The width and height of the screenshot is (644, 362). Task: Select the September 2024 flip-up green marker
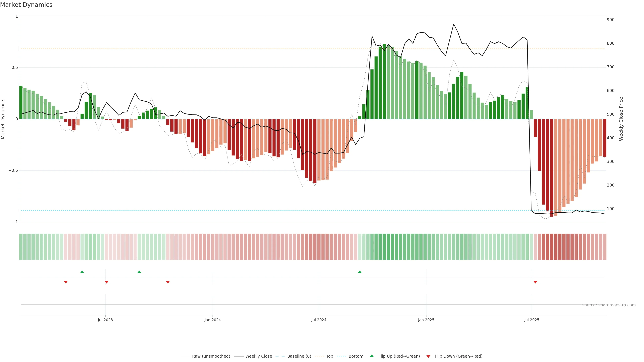coord(360,272)
